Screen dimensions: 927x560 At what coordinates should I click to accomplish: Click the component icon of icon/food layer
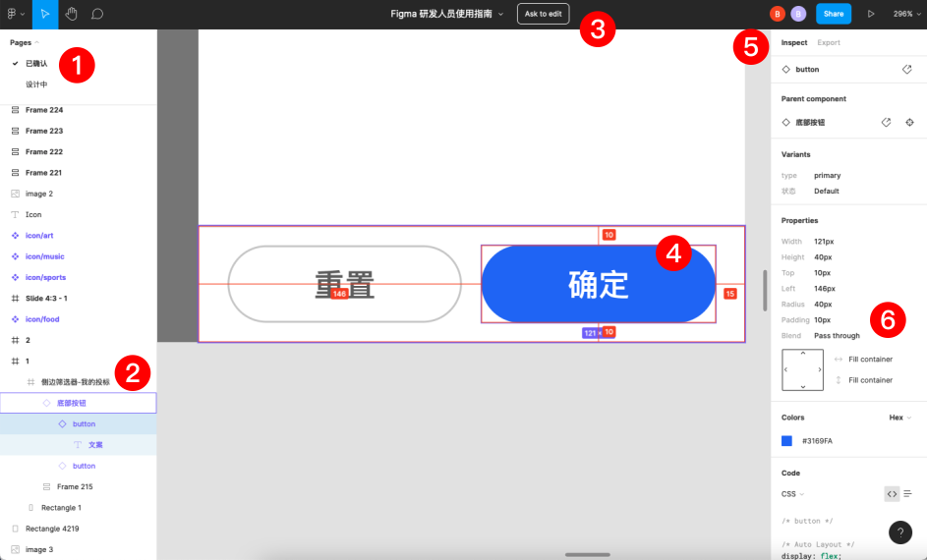tap(16, 319)
